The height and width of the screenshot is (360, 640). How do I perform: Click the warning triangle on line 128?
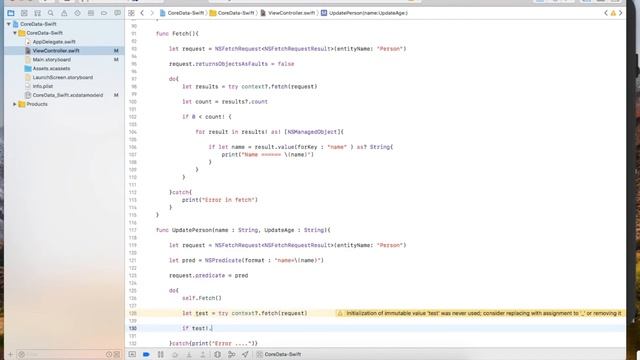340,313
